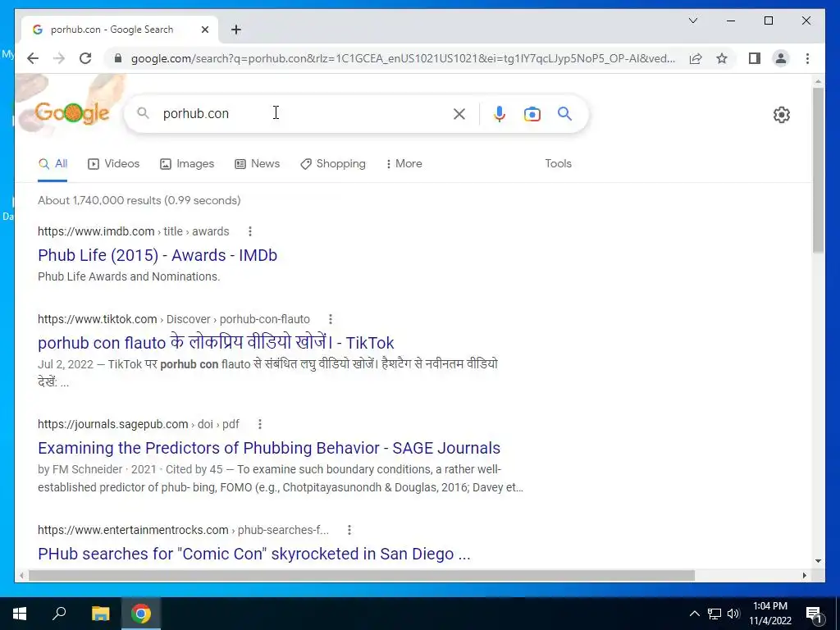
Task: Open the Chrome profile avatar menu
Action: tap(781, 58)
